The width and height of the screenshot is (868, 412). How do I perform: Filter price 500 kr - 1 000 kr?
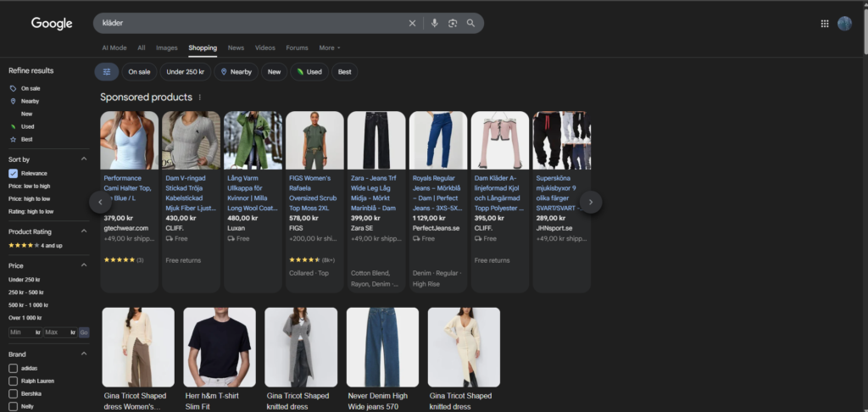28,305
